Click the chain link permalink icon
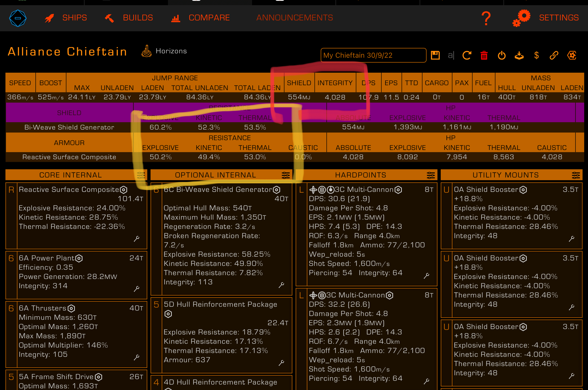 pyautogui.click(x=554, y=55)
